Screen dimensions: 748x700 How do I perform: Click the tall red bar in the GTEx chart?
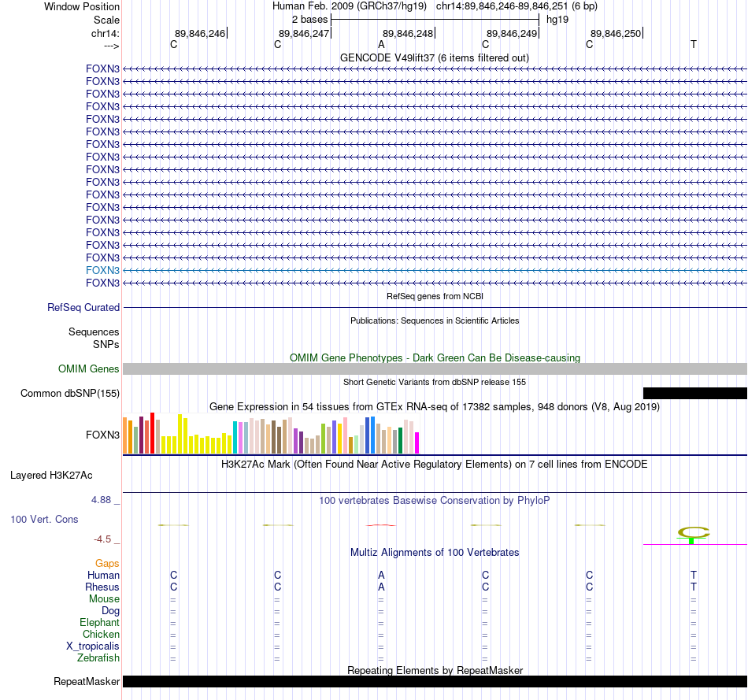pyautogui.click(x=152, y=433)
